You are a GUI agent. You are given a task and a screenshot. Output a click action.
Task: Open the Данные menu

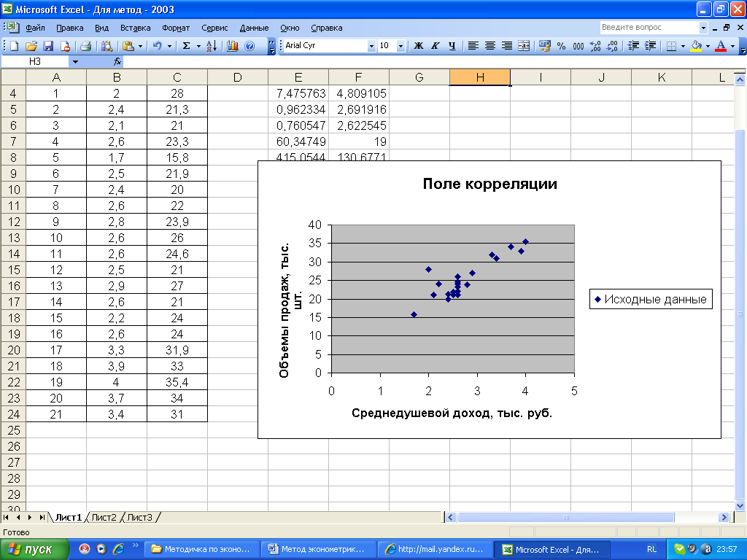pos(254,28)
